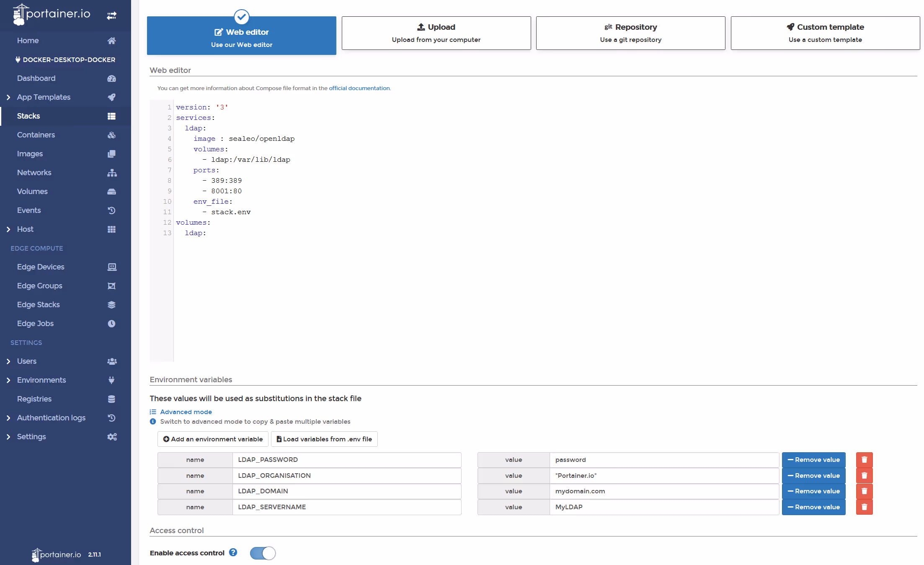The width and height of the screenshot is (924, 565).
Task: Click the Edge Devices laptop icon
Action: 111,267
